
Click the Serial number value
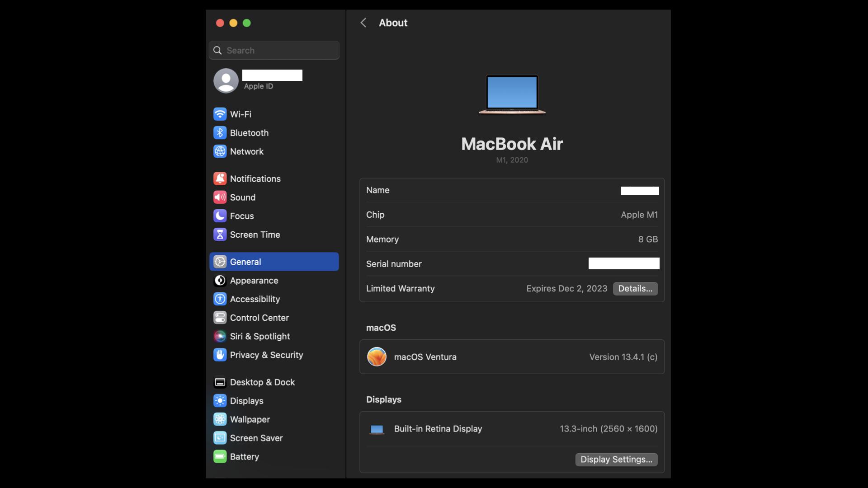pos(624,263)
